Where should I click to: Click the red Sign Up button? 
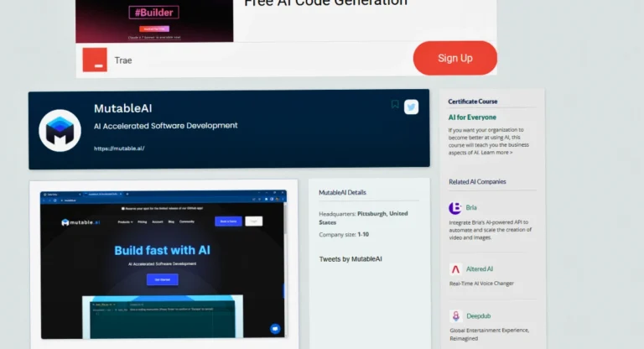(455, 58)
